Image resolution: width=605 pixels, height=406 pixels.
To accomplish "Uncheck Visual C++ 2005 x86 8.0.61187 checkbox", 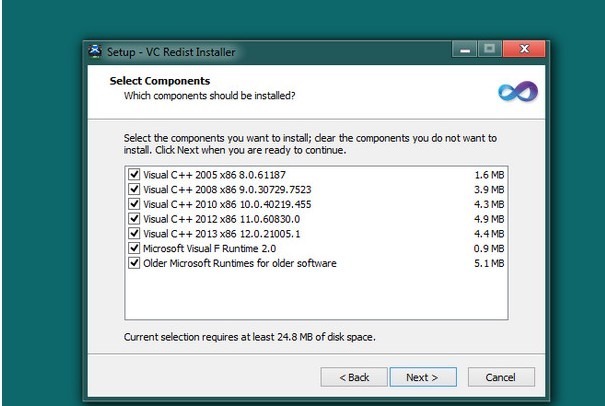I will 134,174.
